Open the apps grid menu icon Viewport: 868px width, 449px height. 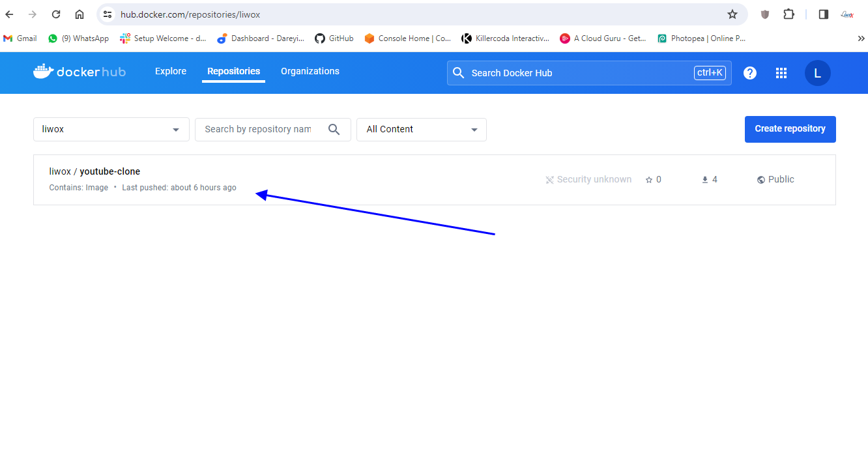(x=781, y=73)
